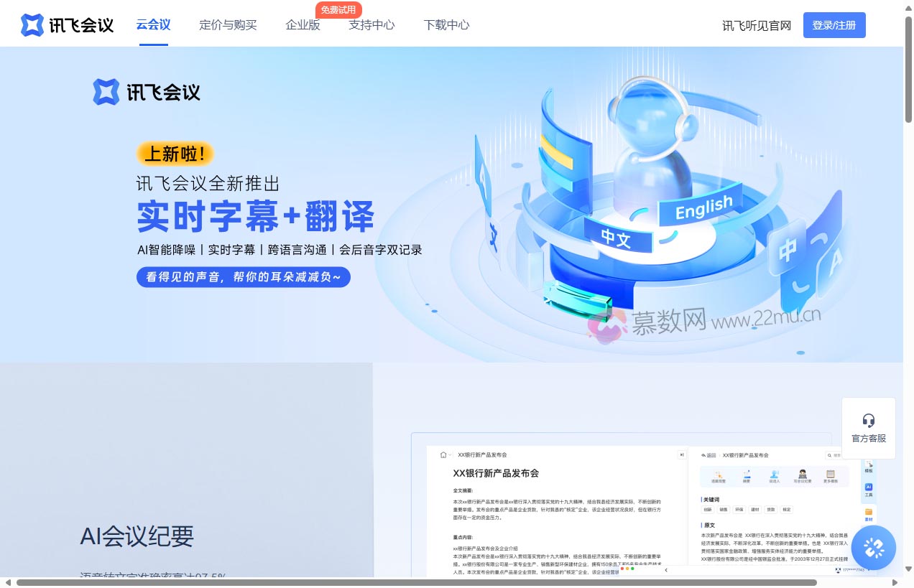Viewport: 914px width, 588px height.
Task: Navigate to 下载中心
Action: click(x=446, y=24)
